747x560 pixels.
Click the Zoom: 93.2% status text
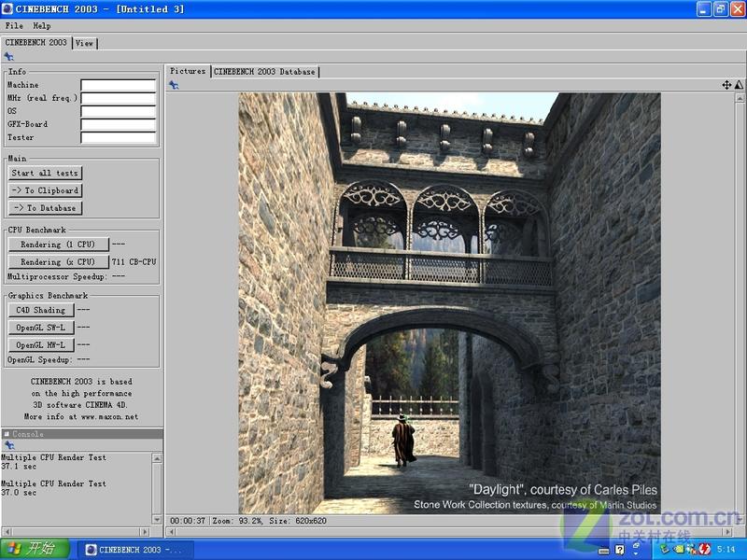[237, 521]
